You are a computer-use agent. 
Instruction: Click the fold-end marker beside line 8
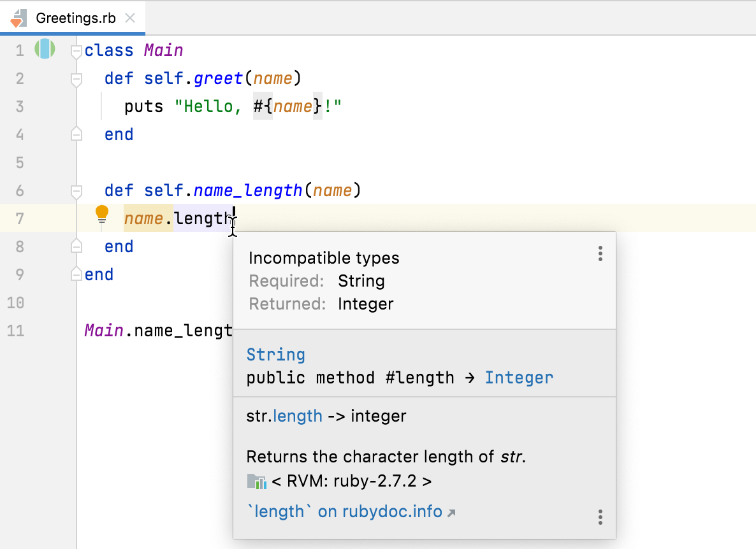[76, 246]
